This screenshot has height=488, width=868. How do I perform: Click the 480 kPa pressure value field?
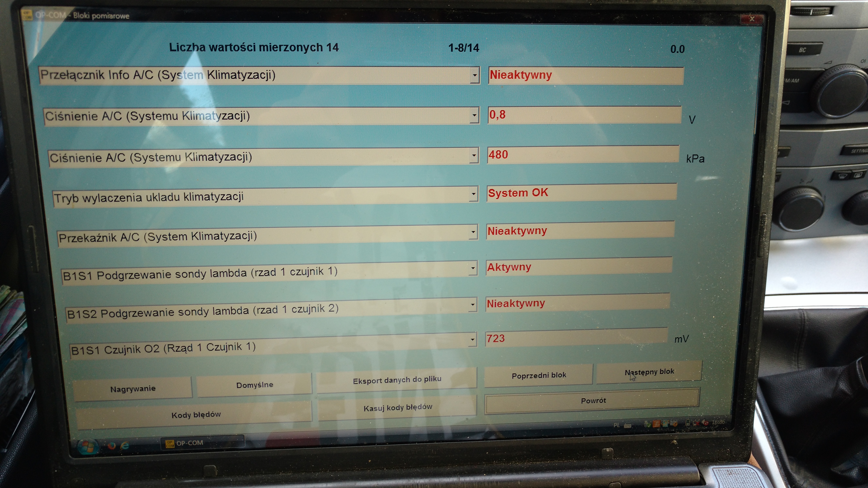583,154
